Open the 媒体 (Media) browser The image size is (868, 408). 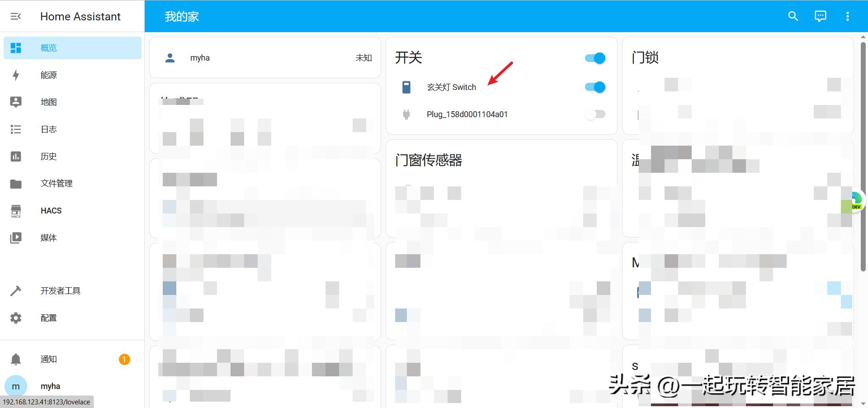48,237
